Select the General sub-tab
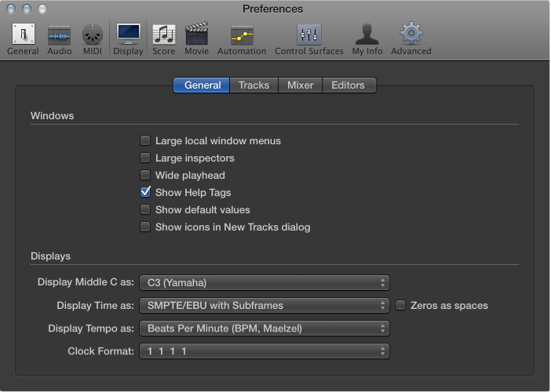551x392 pixels. point(202,85)
